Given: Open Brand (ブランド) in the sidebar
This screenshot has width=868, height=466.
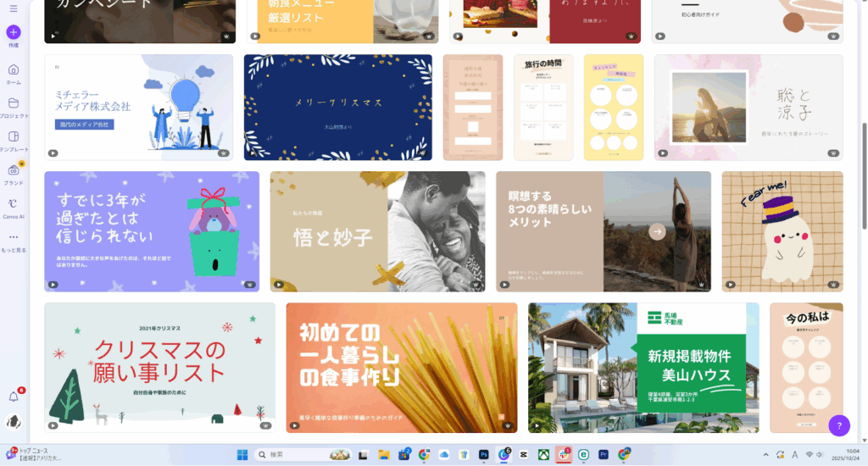Looking at the screenshot, I should pyautogui.click(x=13, y=171).
